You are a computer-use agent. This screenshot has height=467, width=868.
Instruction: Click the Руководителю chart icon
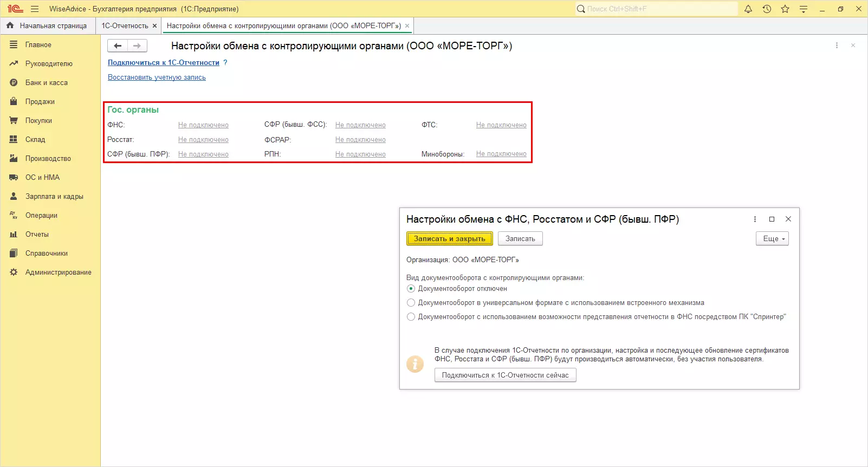tap(14, 64)
